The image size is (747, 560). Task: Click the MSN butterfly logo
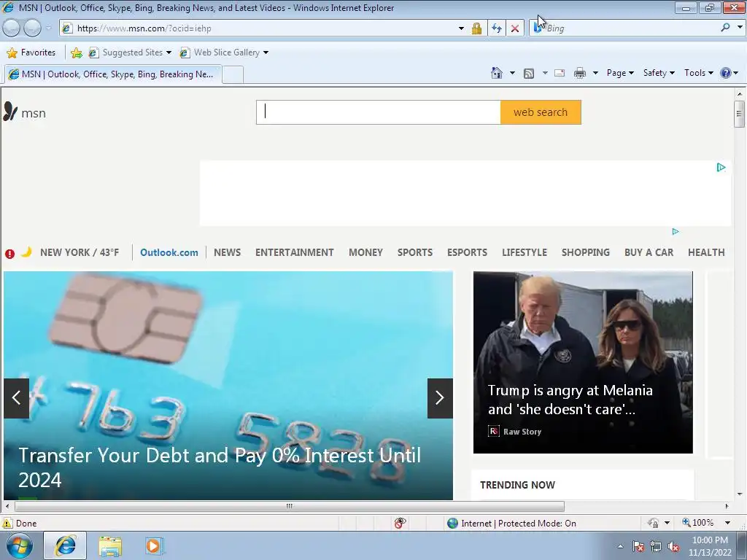(x=10, y=112)
